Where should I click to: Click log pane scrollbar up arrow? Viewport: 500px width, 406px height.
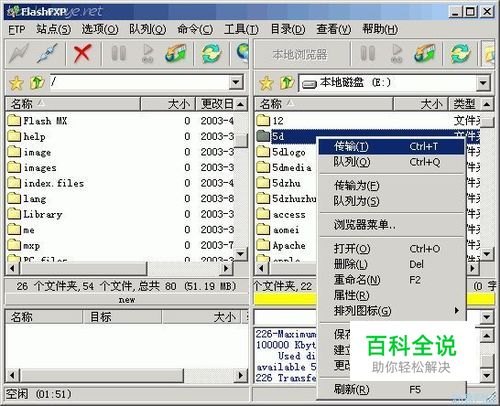[x=486, y=335]
